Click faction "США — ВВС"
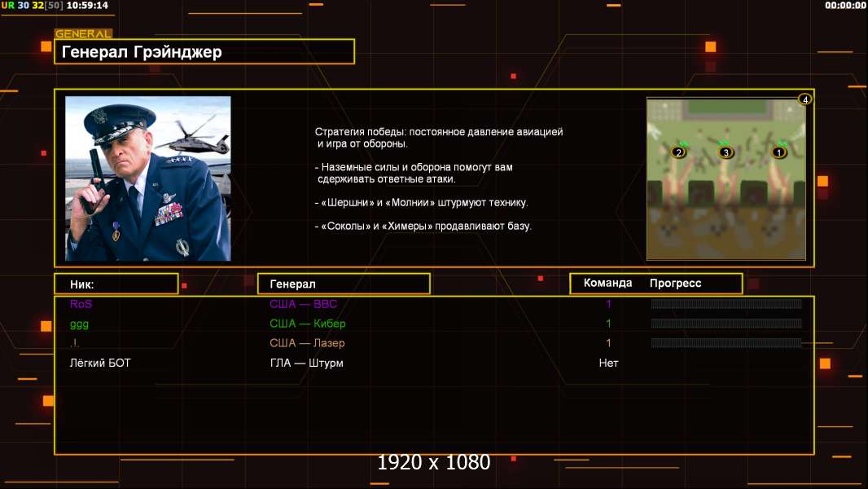 pyautogui.click(x=304, y=304)
